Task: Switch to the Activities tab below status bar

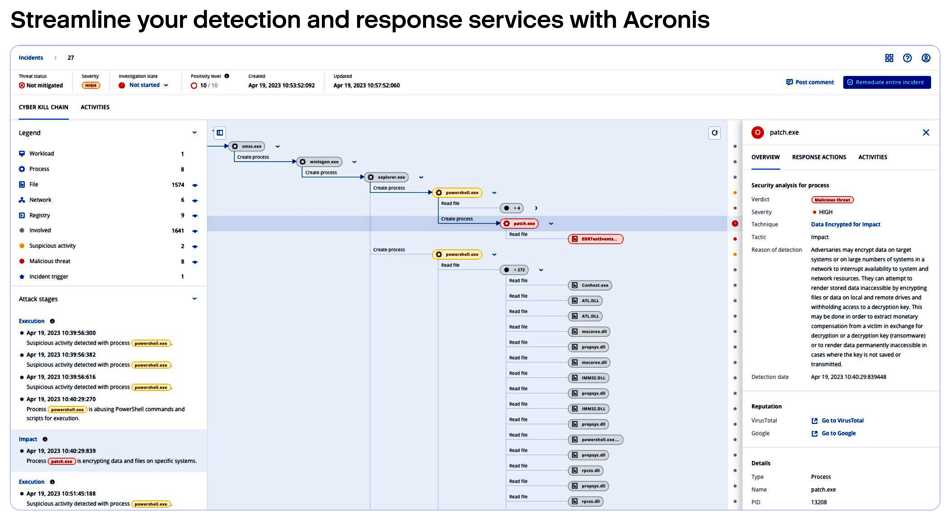Action: pos(95,107)
